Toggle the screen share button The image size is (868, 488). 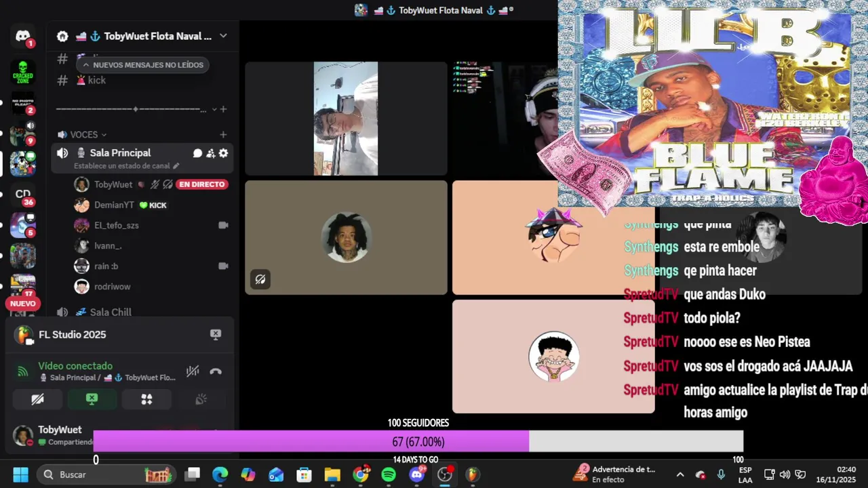92,399
